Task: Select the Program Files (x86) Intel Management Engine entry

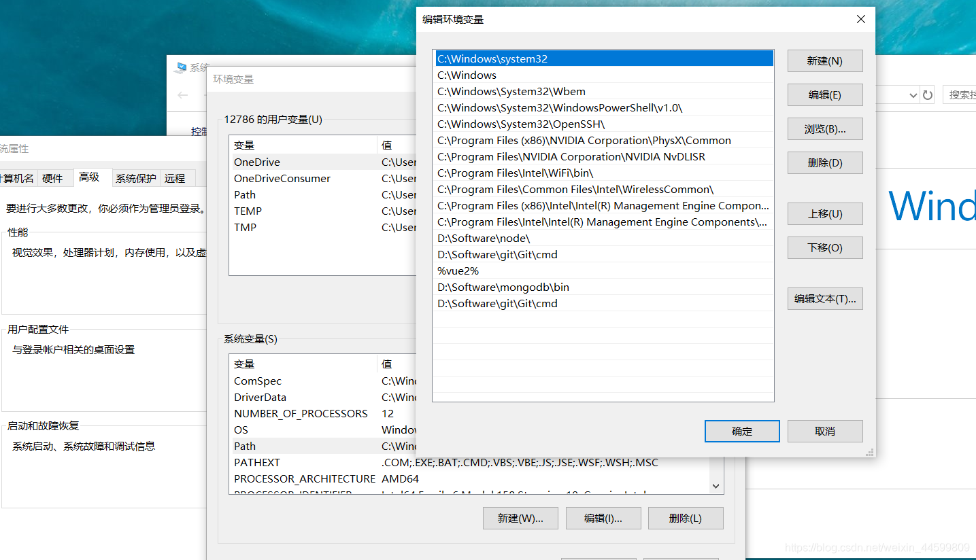Action: click(604, 205)
